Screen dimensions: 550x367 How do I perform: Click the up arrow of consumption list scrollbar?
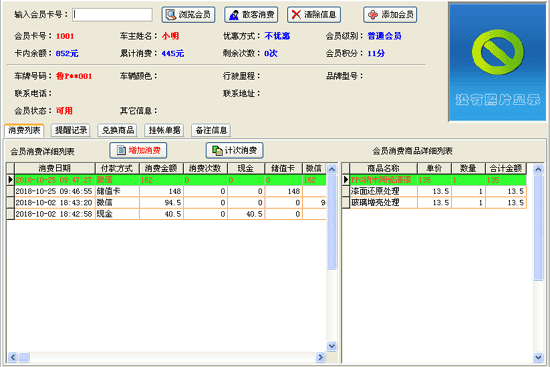click(331, 169)
